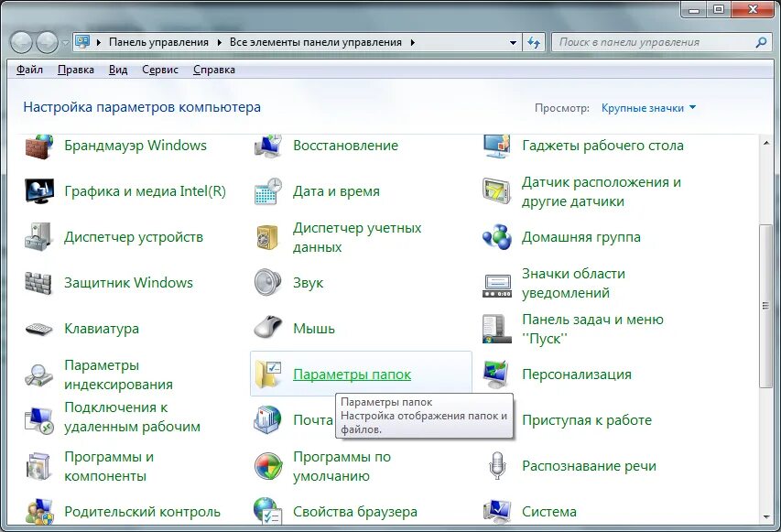Expand arrow after Все элементы панели управления

click(x=412, y=42)
